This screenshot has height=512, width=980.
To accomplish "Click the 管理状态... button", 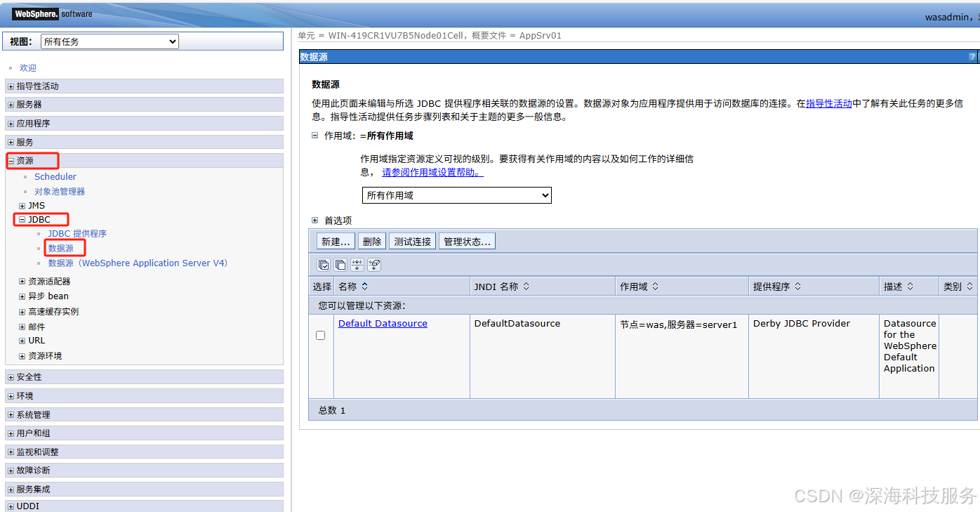I will tap(467, 242).
